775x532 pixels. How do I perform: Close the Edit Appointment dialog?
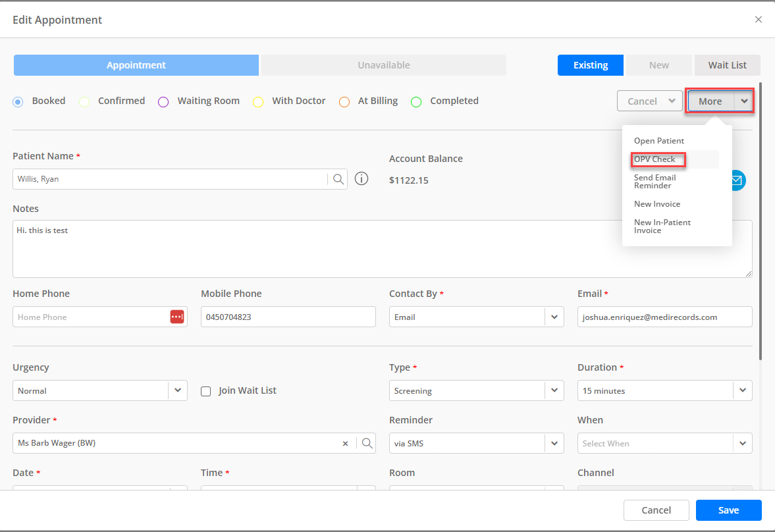click(758, 19)
